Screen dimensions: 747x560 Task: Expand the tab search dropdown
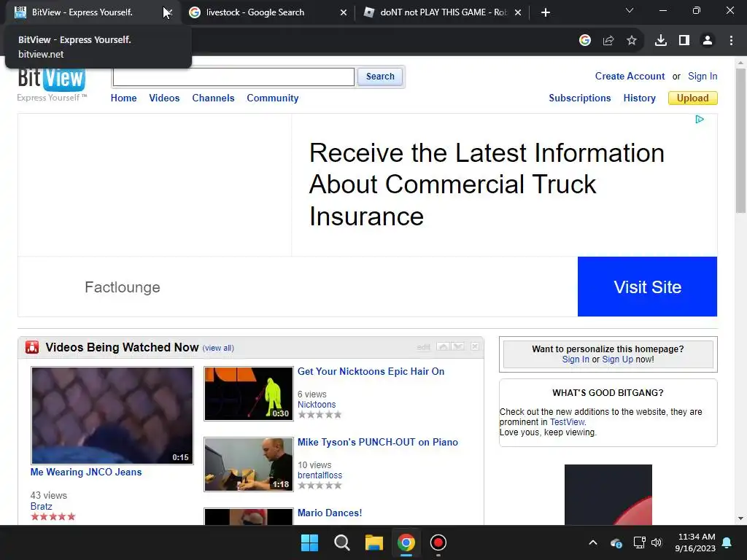point(630,10)
